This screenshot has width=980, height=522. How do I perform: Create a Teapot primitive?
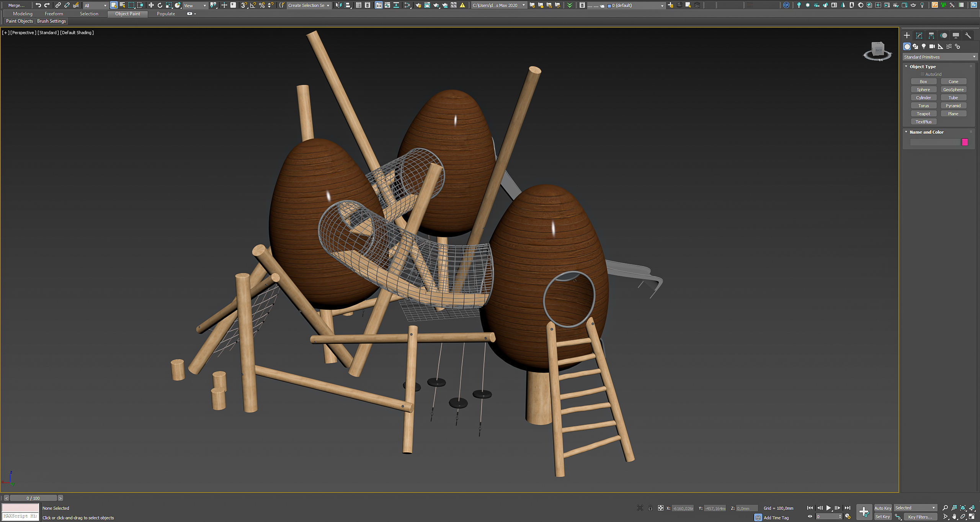point(923,114)
